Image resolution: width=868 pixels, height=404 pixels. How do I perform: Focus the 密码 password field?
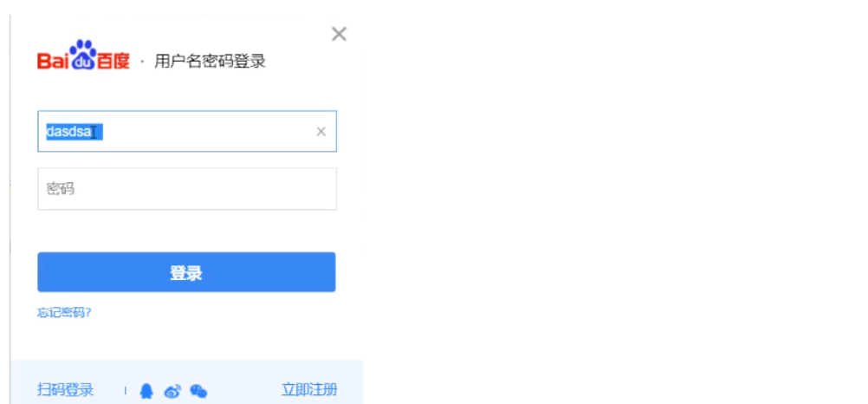click(x=187, y=189)
